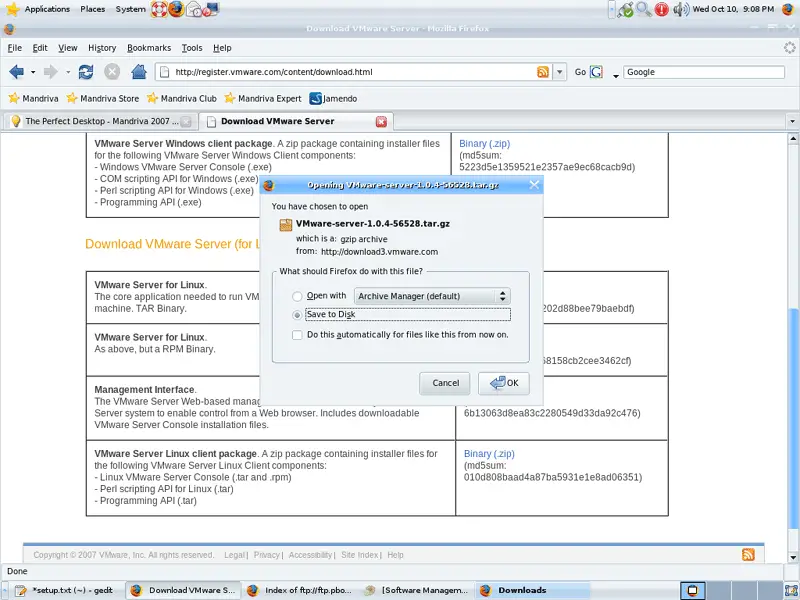Image resolution: width=800 pixels, height=600 pixels.
Task: Open the Help menu
Action: (x=222, y=48)
